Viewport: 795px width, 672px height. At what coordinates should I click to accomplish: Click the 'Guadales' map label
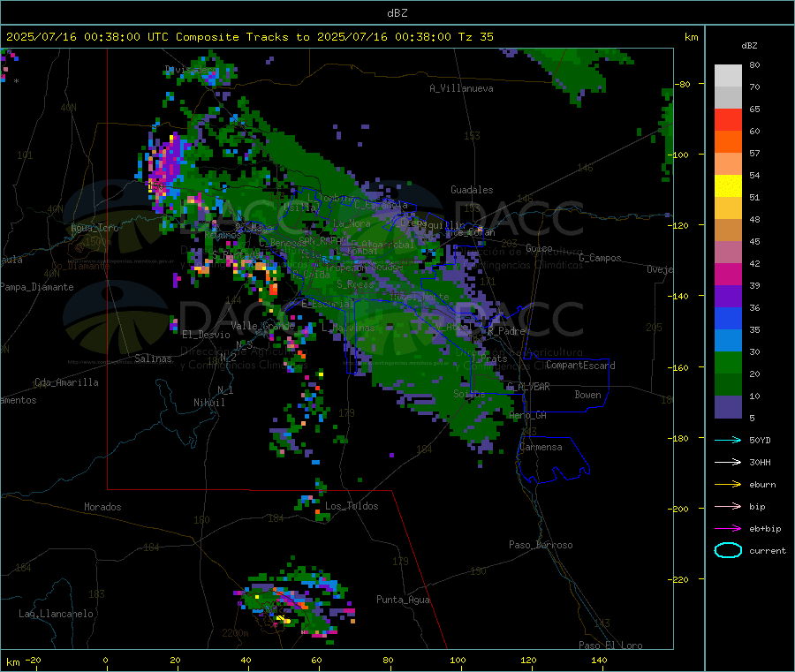coord(472,190)
